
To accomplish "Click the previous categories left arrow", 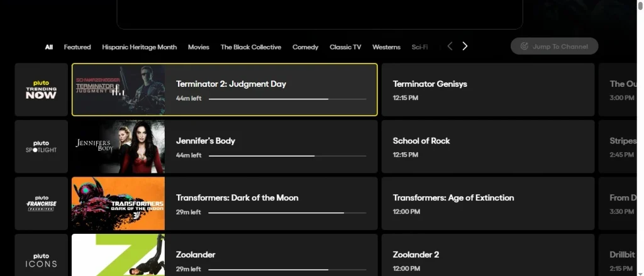I will 450,47.
